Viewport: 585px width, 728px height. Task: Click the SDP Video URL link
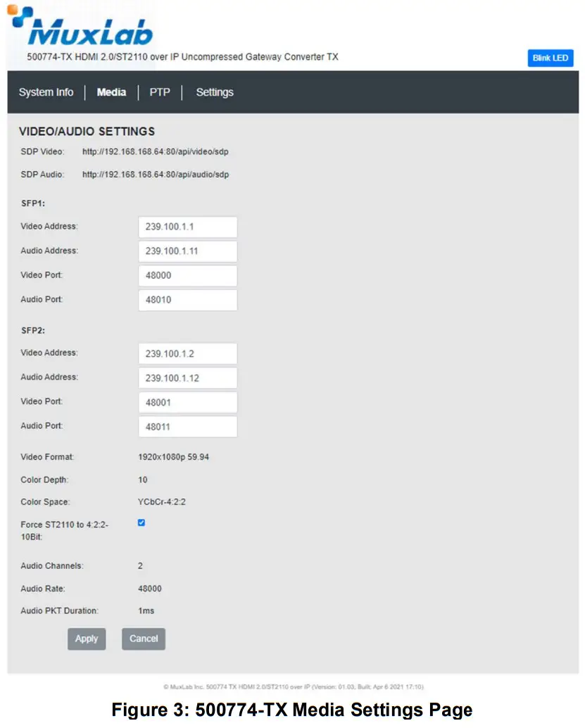(154, 151)
